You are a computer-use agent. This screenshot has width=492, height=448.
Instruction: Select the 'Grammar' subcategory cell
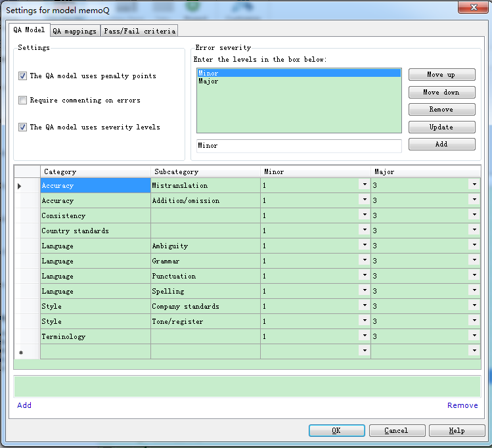(206, 261)
